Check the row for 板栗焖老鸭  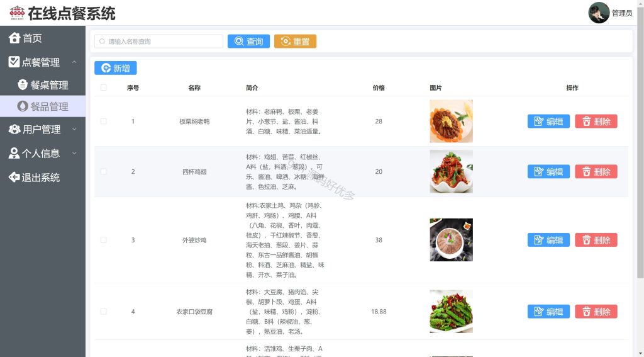104,122
